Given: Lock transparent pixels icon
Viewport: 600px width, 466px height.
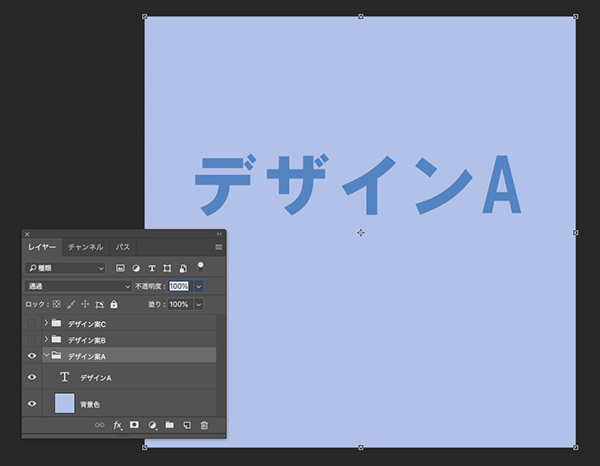Looking at the screenshot, I should coord(57,304).
